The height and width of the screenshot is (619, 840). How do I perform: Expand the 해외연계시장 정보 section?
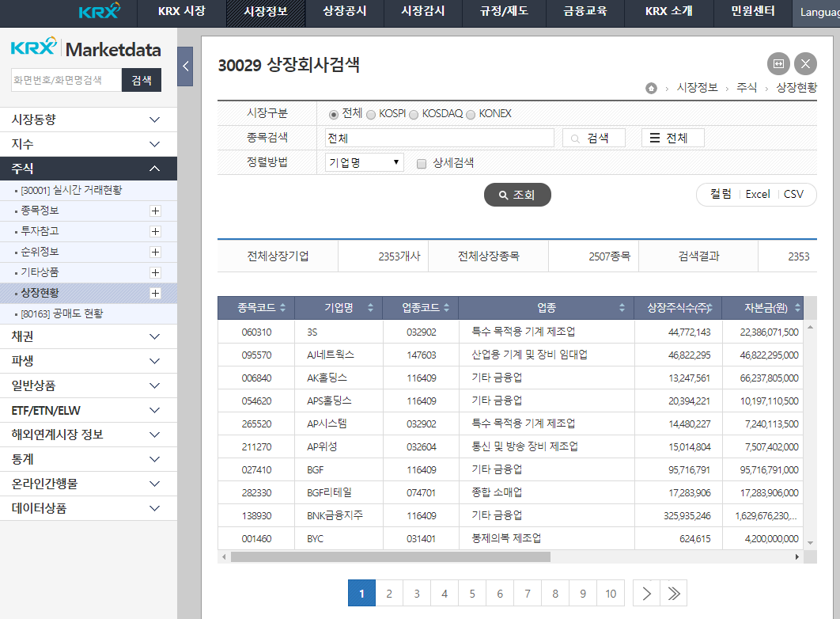coord(89,435)
